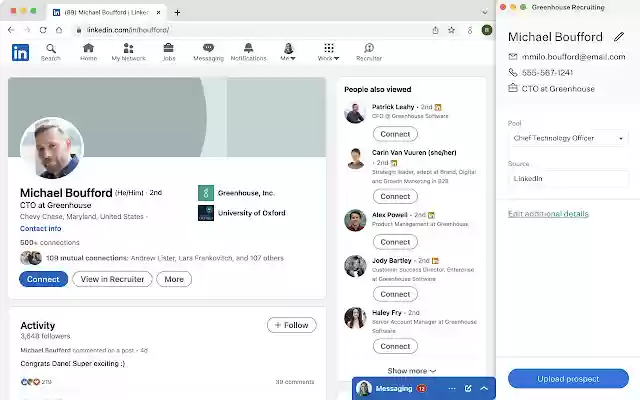The height and width of the screenshot is (400, 640).
Task: Connect with Carin Van Vuuren
Action: 395,196
